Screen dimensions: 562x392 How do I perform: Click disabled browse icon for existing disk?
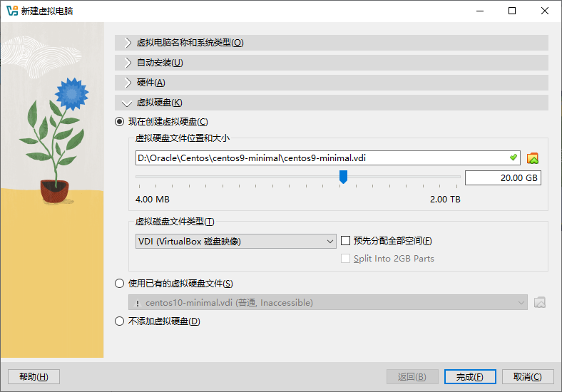540,302
